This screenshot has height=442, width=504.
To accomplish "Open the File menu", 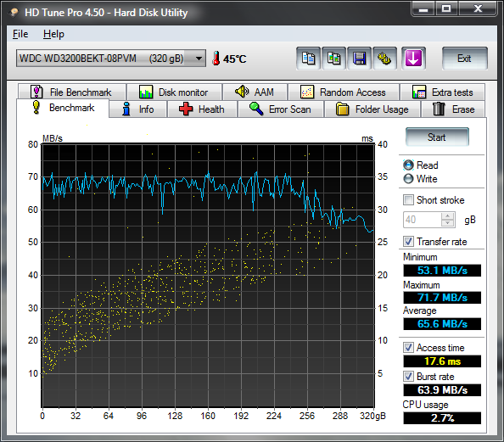I will click(20, 34).
